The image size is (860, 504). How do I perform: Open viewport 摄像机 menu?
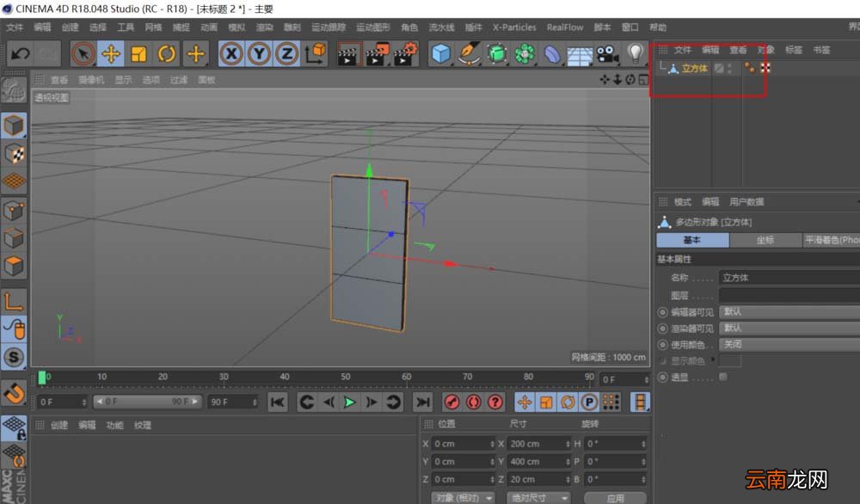click(x=91, y=80)
